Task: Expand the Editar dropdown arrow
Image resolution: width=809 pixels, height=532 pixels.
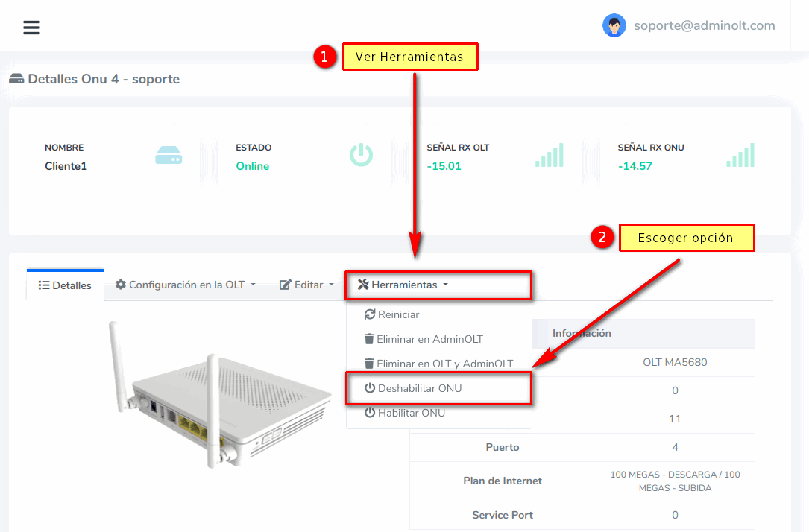Action: coord(331,285)
